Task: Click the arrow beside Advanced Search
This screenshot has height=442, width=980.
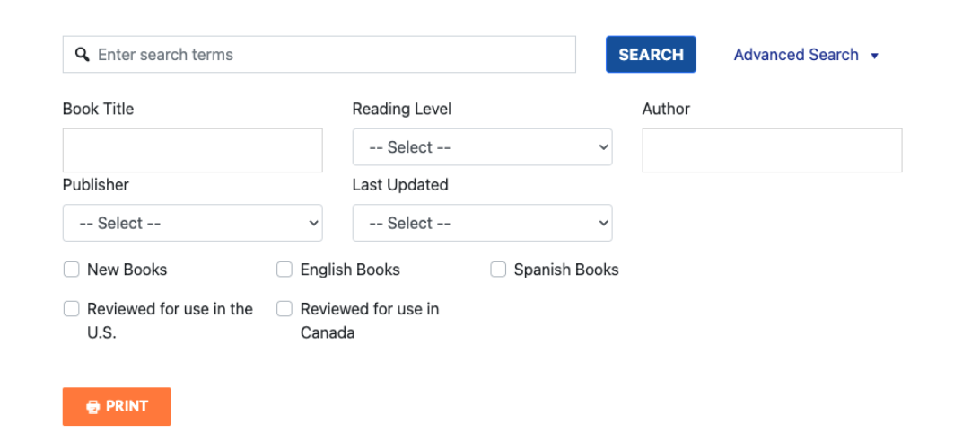Action: click(875, 56)
